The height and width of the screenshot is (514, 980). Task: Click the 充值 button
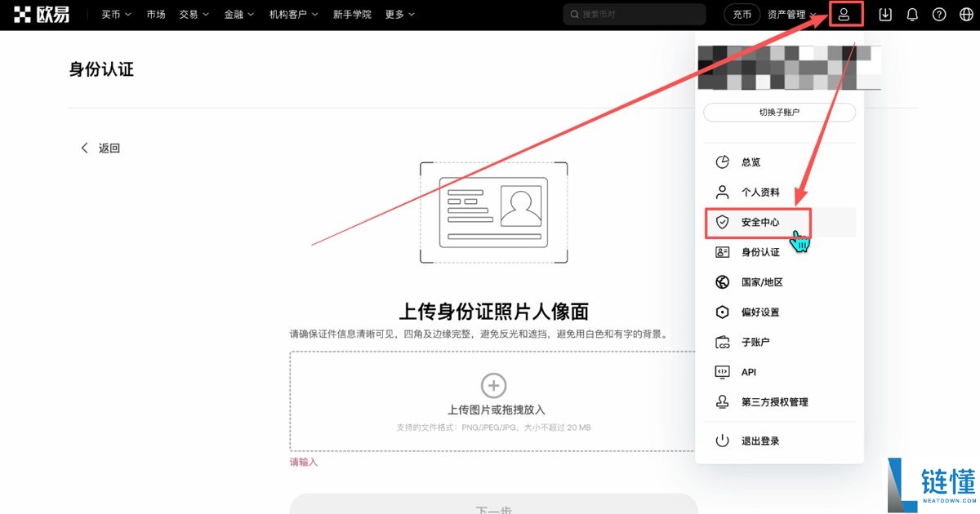741,14
